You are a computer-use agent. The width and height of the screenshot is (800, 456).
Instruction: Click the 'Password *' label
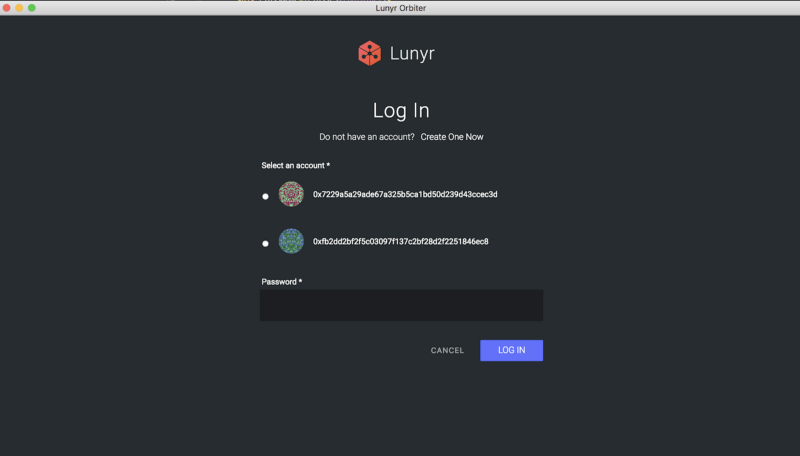pyautogui.click(x=282, y=282)
